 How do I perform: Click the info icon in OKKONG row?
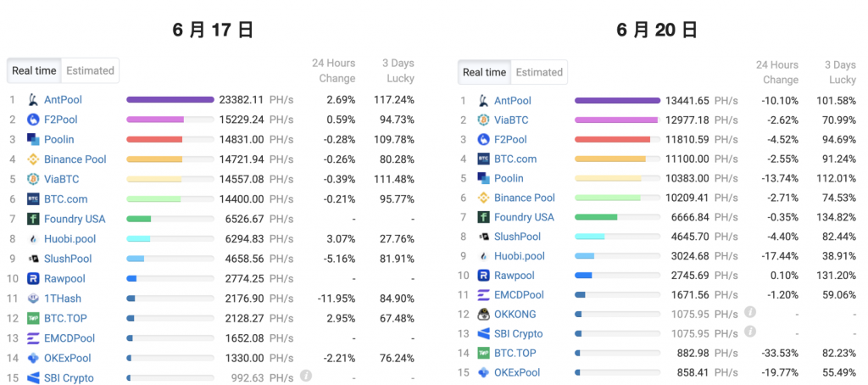point(749,313)
